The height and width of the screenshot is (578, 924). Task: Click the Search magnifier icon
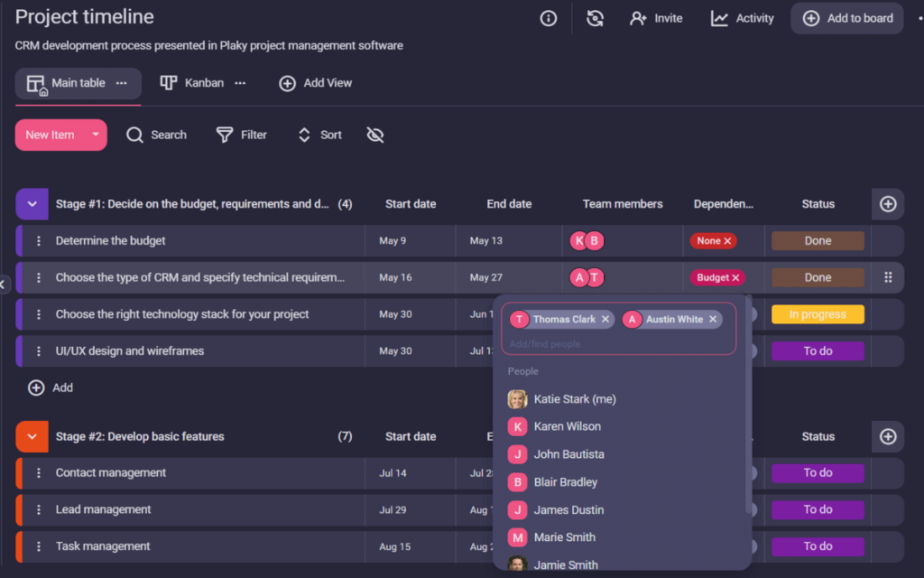click(135, 135)
